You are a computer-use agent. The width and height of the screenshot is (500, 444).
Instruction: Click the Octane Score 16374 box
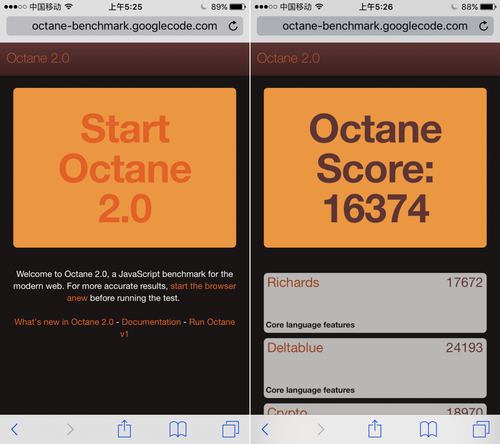[375, 168]
